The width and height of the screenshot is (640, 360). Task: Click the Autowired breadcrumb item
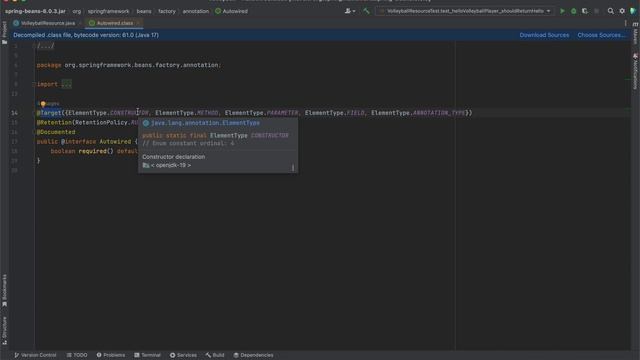231,11
